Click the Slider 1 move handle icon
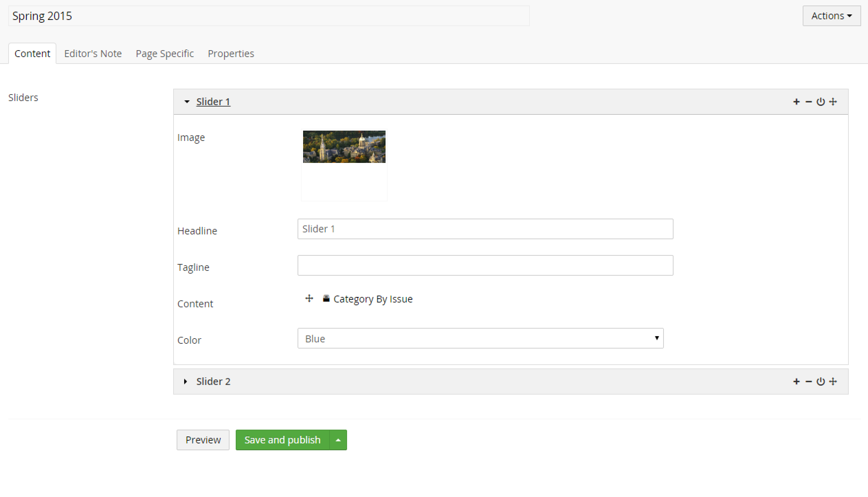The width and height of the screenshot is (868, 497). click(833, 102)
